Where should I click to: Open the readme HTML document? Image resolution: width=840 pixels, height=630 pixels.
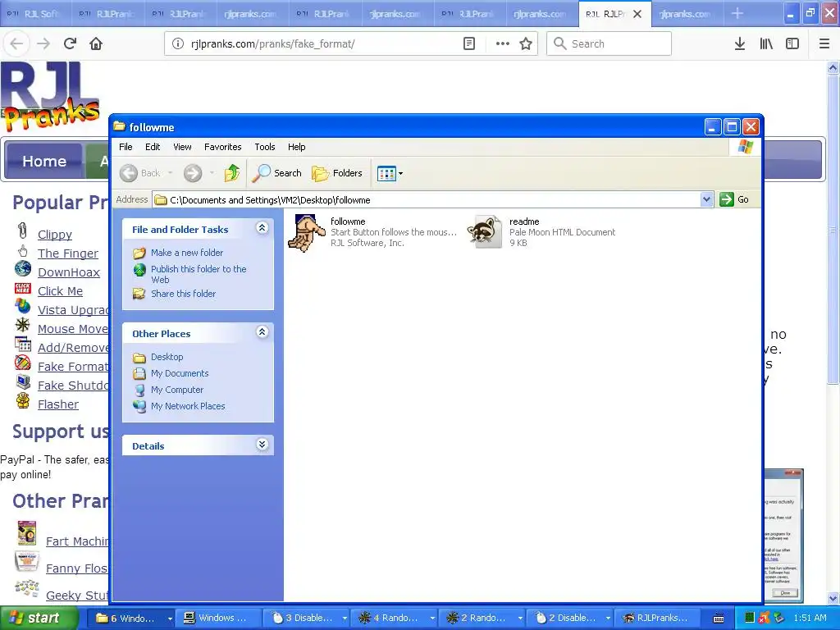[x=485, y=232]
